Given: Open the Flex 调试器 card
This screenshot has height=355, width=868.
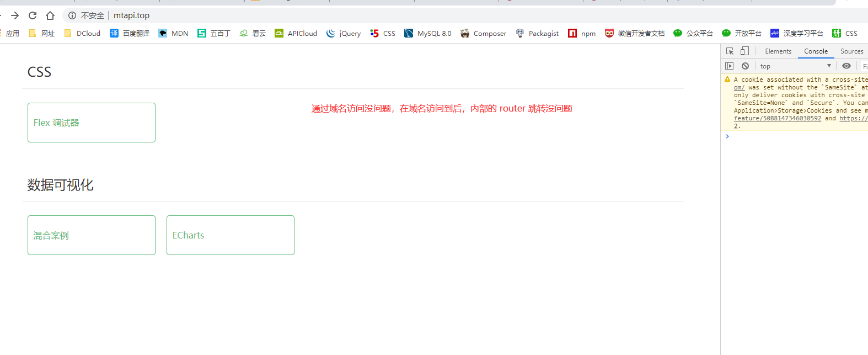Looking at the screenshot, I should tap(92, 123).
